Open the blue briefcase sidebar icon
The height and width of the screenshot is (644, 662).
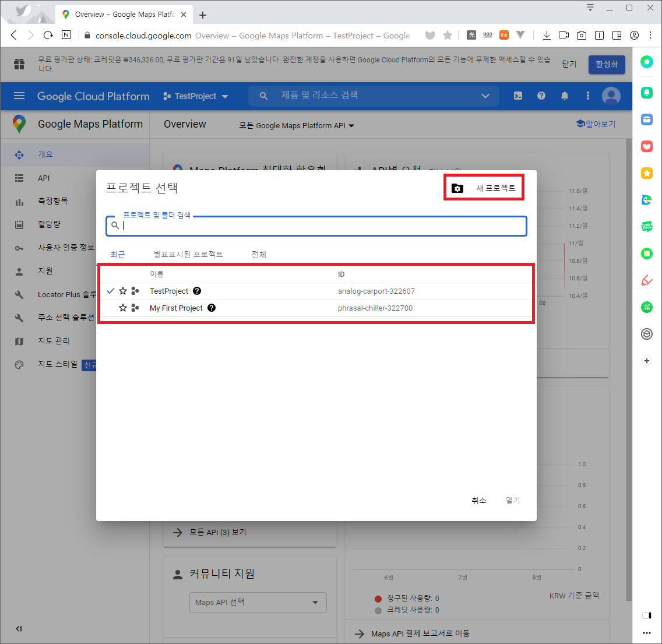(x=647, y=119)
